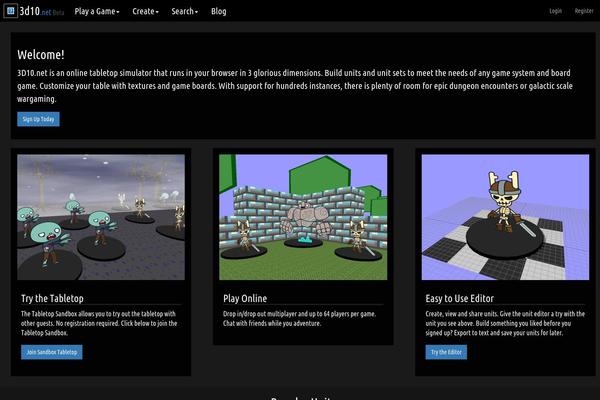Open the brick wall golem screenshot thumbnail
The image size is (600, 400).
(303, 217)
